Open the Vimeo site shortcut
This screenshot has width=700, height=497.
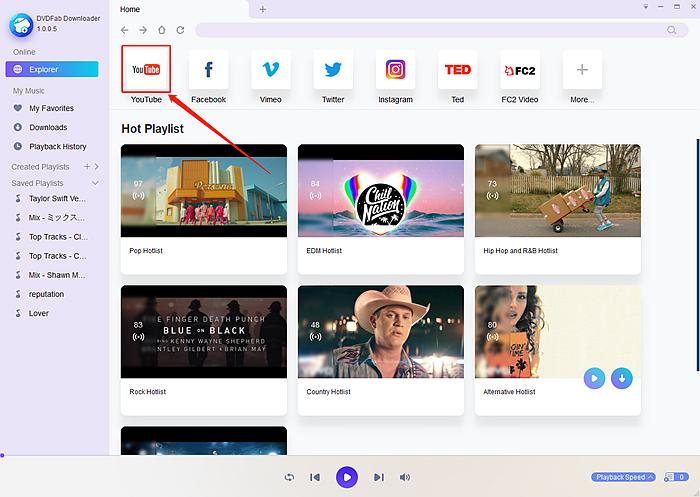(271, 70)
